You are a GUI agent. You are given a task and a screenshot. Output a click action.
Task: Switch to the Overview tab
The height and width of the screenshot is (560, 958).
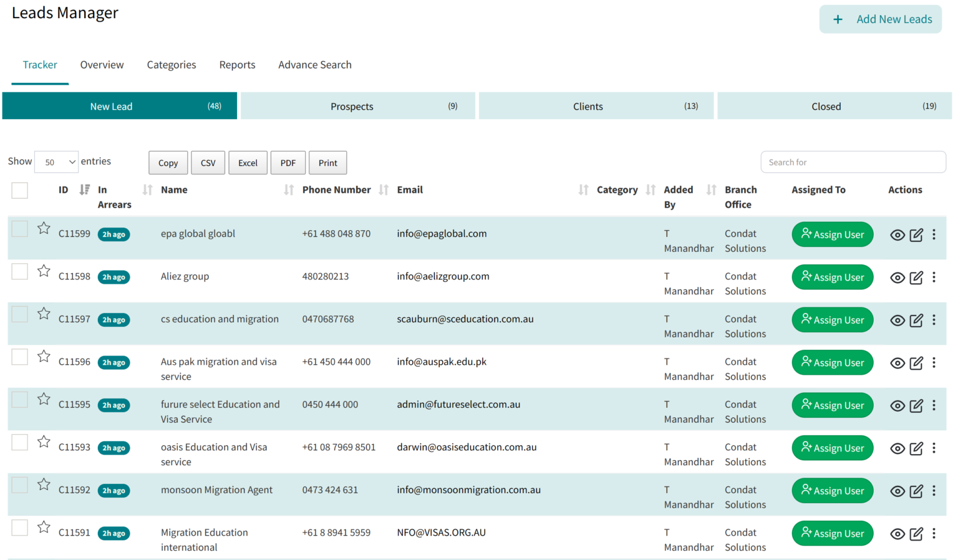pyautogui.click(x=102, y=65)
